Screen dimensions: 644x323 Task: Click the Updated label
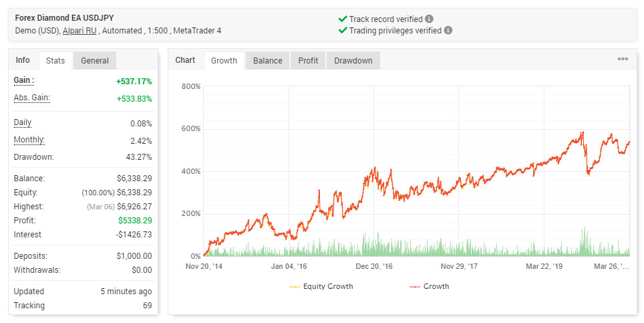29,292
